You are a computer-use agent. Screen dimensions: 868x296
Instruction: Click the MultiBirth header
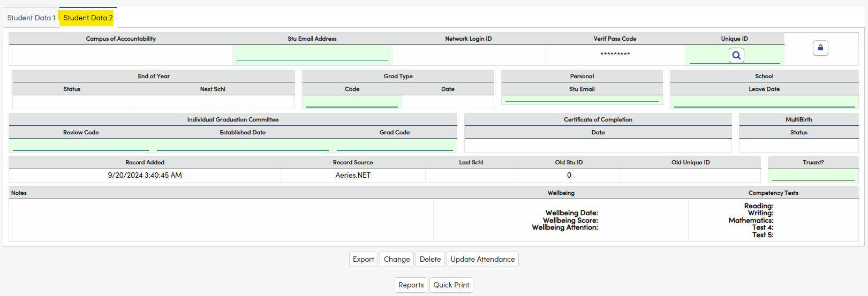799,119
